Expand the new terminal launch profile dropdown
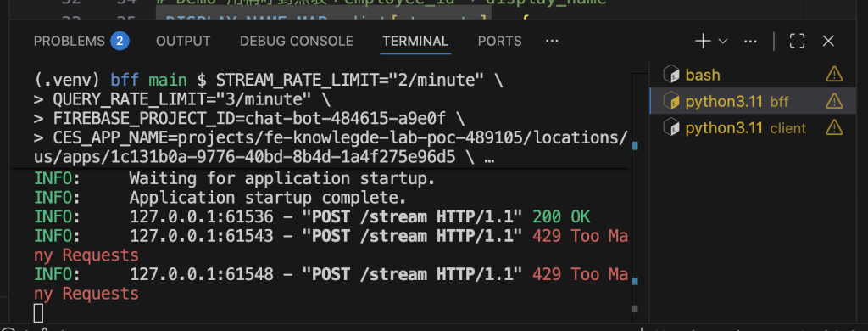Viewport: 868px width, 331px height. pos(722,41)
